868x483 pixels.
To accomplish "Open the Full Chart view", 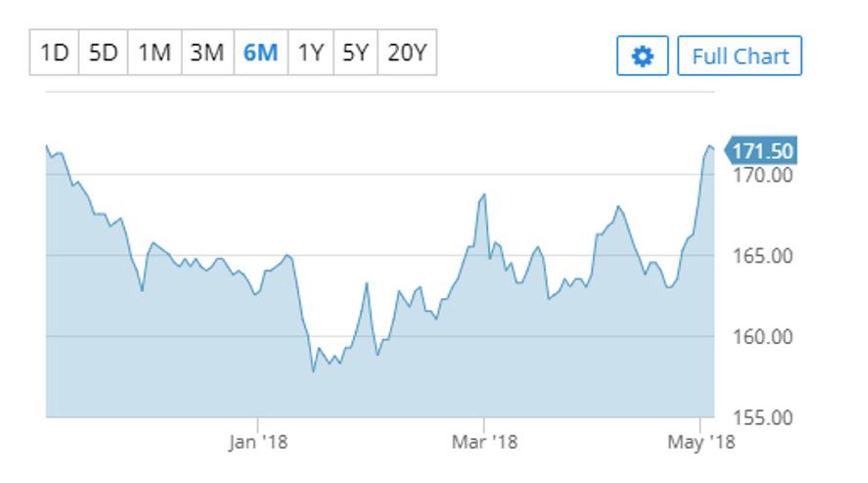I will [740, 56].
